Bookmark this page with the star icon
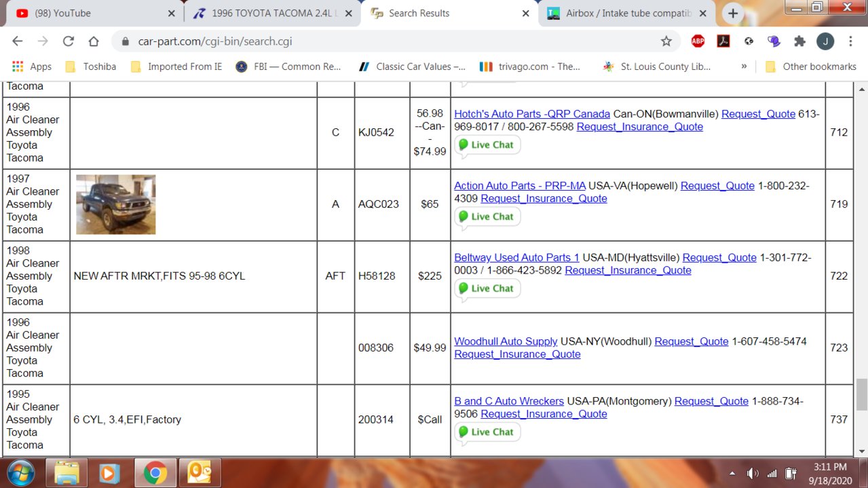Viewport: 868px width, 488px height. (x=666, y=41)
